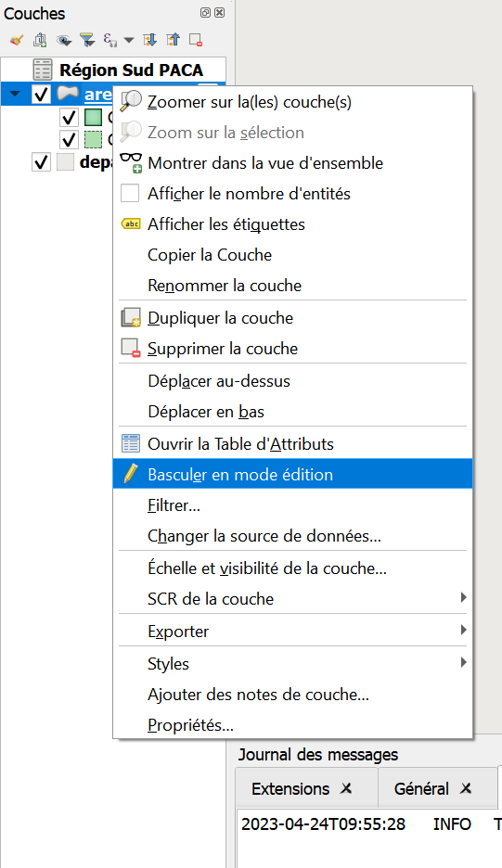This screenshot has width=502, height=868.
Task: Open the layer styling panel brush icon
Action: tap(17, 40)
